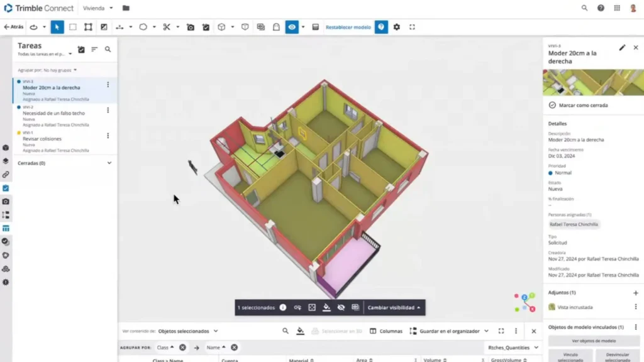Viewport: 644px width, 362px height.
Task: Select the arrow selection tool in the toolbar
Action: [x=57, y=27]
